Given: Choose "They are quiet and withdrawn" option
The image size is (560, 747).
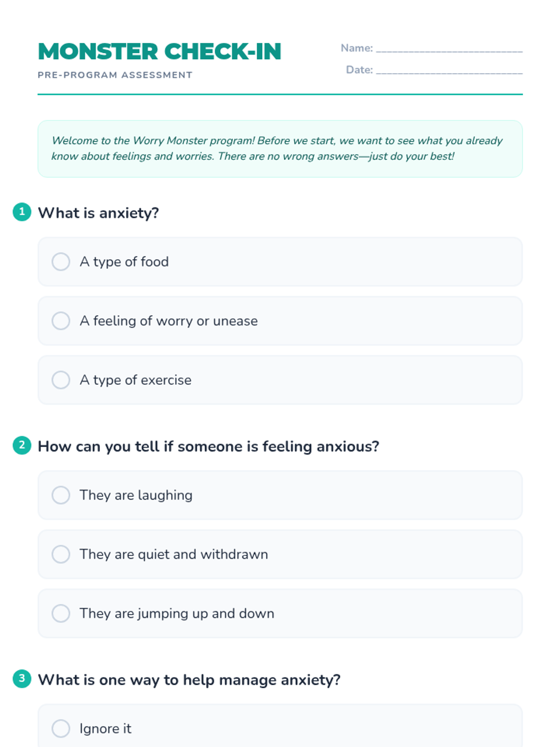Looking at the screenshot, I should coord(61,555).
